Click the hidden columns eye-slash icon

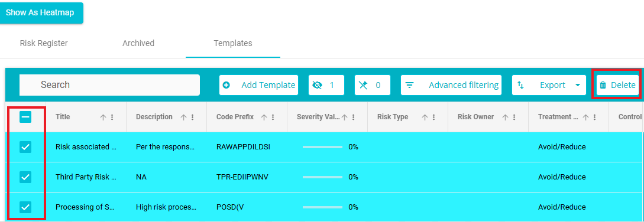pyautogui.click(x=317, y=85)
